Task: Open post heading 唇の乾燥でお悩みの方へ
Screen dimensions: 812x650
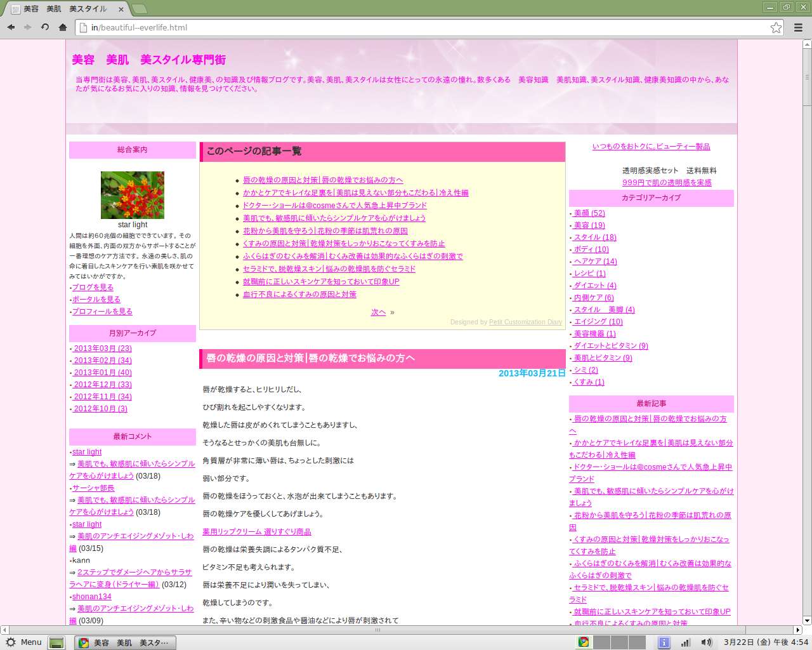Action: (x=311, y=358)
